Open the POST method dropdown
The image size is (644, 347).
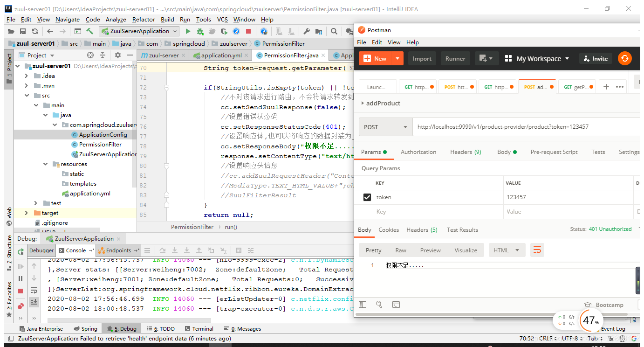[x=385, y=127]
